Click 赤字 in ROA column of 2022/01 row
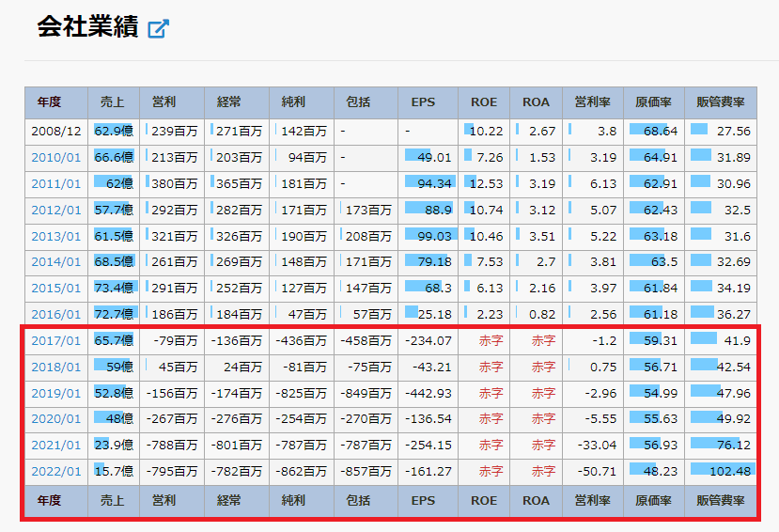 click(543, 472)
